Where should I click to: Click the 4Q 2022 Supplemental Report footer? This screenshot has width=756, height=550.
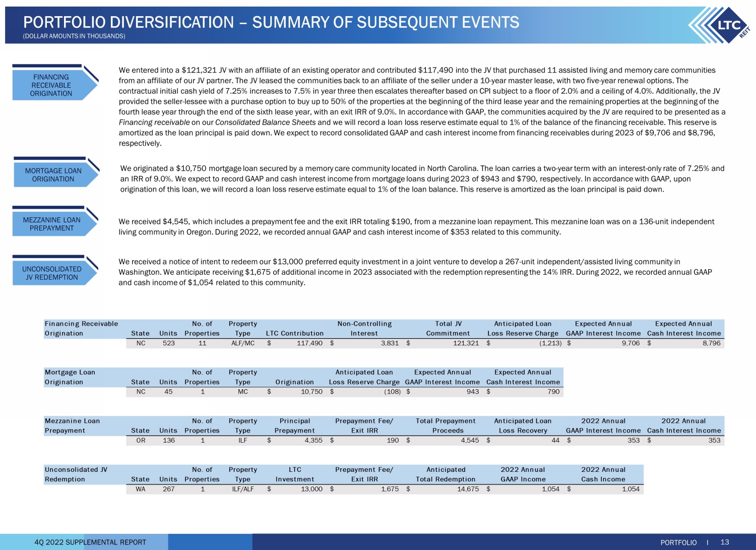(x=90, y=542)
